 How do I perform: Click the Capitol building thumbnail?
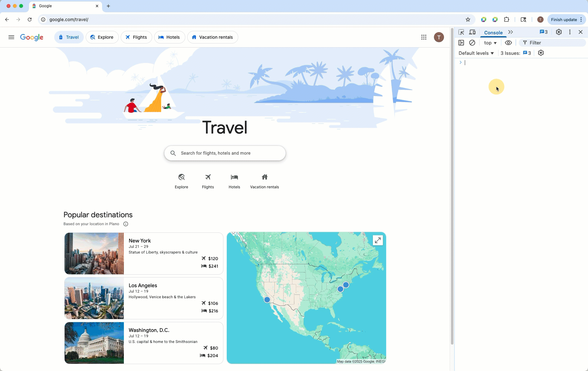(94, 343)
